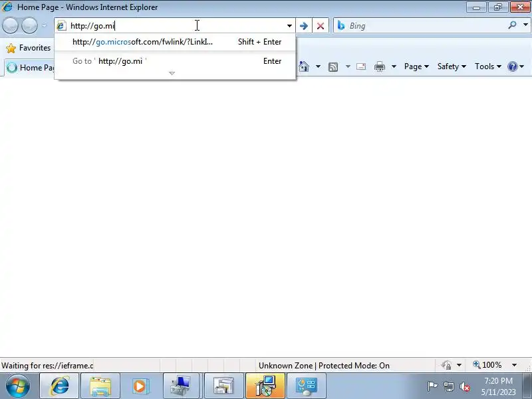
Task: Open Print options dropdown arrow
Action: (394, 66)
